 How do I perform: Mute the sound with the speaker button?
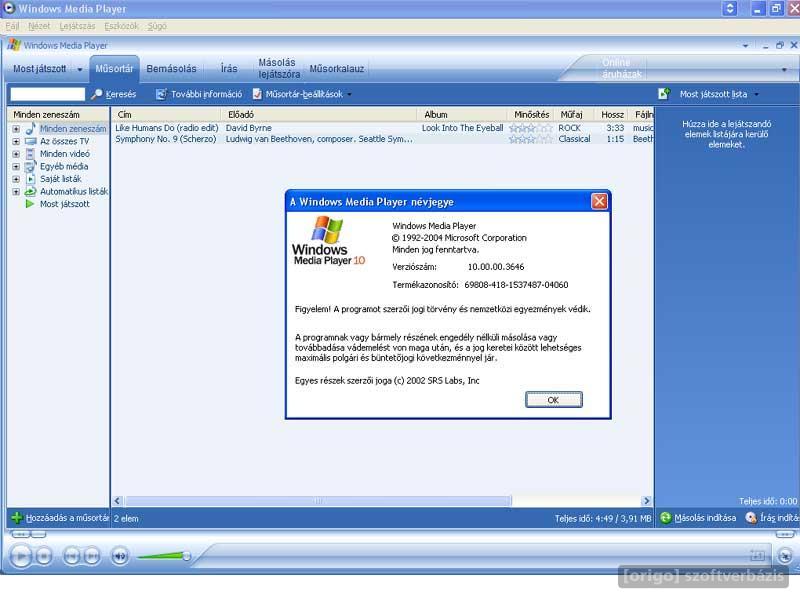[x=120, y=556]
